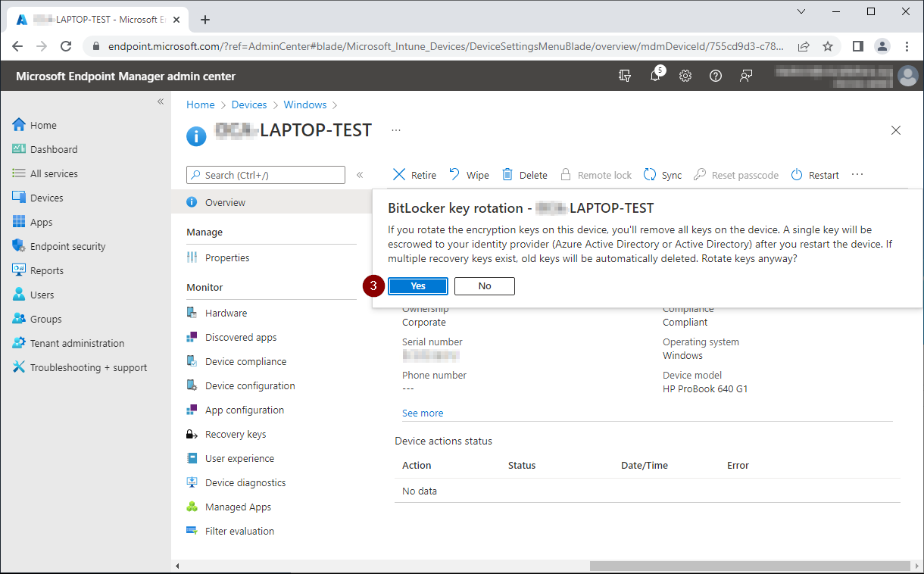Collapse the left navigation sidebar

pos(161,101)
